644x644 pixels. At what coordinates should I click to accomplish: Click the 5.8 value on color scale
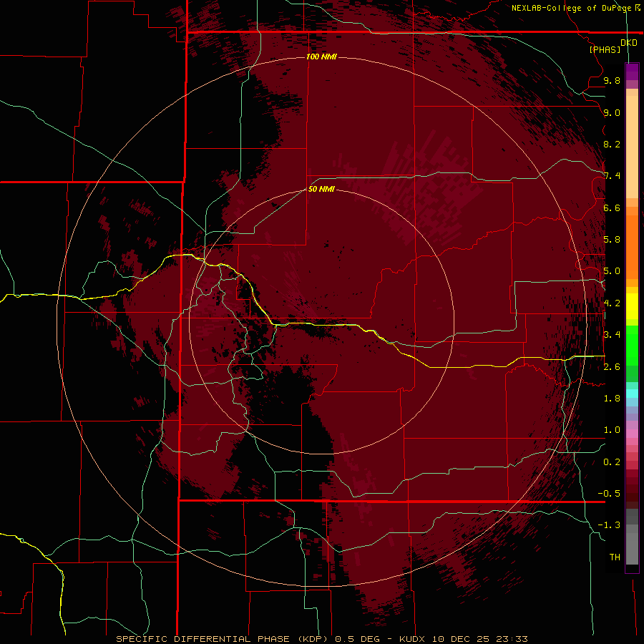(612, 240)
